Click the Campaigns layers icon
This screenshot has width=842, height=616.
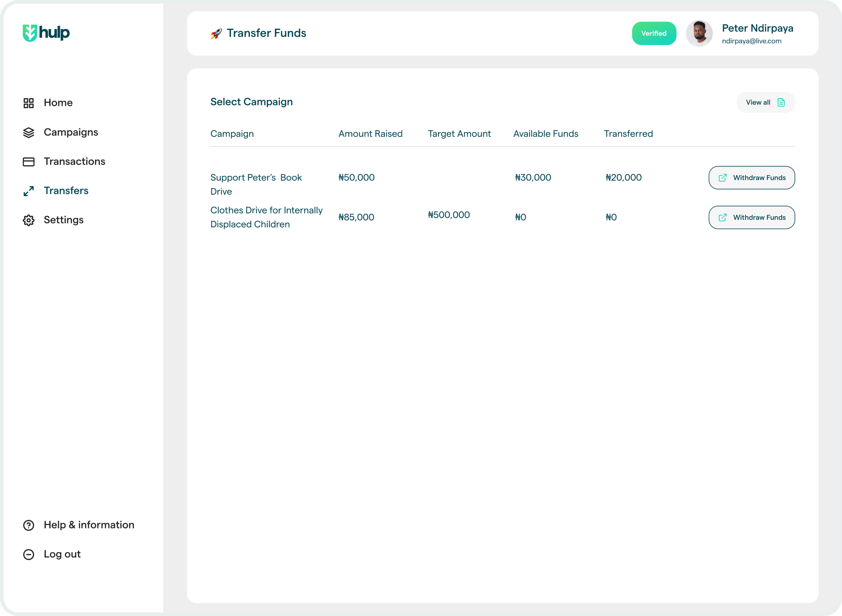29,132
